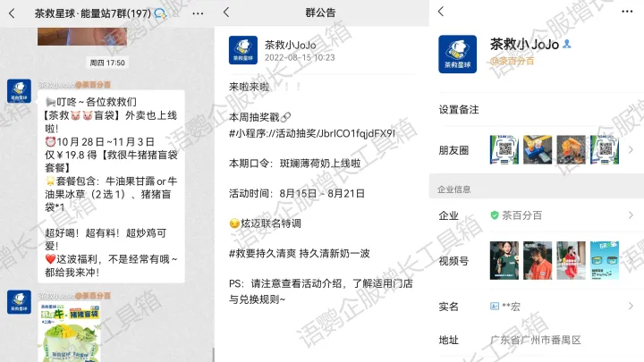644x362 pixels.
Task: Open the first 视频号 video thumbnail
Action: [x=504, y=260]
